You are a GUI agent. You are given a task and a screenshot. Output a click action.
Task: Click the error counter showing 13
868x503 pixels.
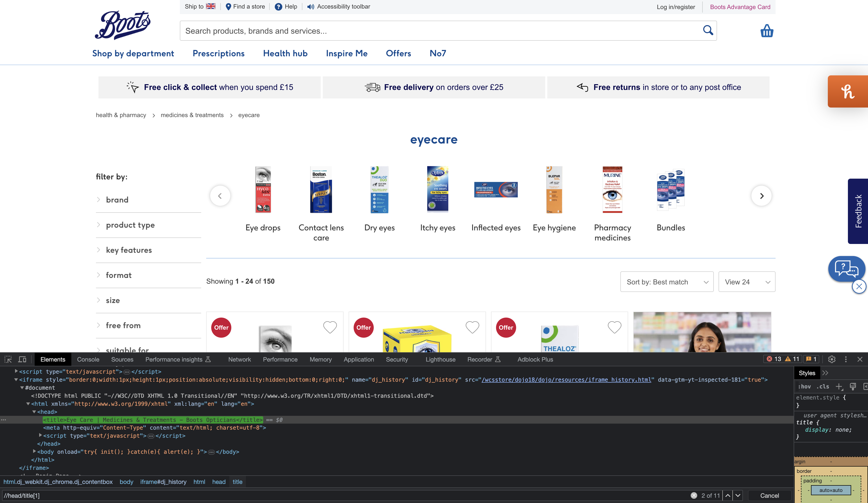775,359
